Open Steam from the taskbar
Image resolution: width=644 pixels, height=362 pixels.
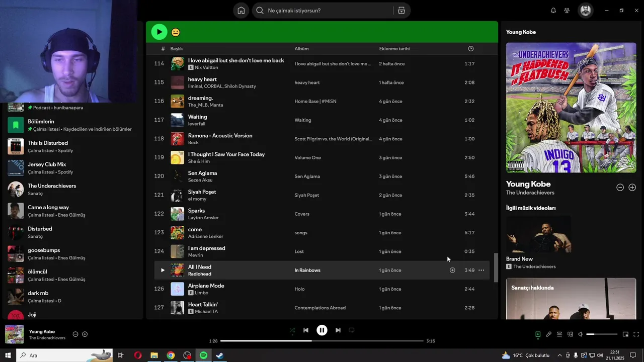click(x=220, y=355)
